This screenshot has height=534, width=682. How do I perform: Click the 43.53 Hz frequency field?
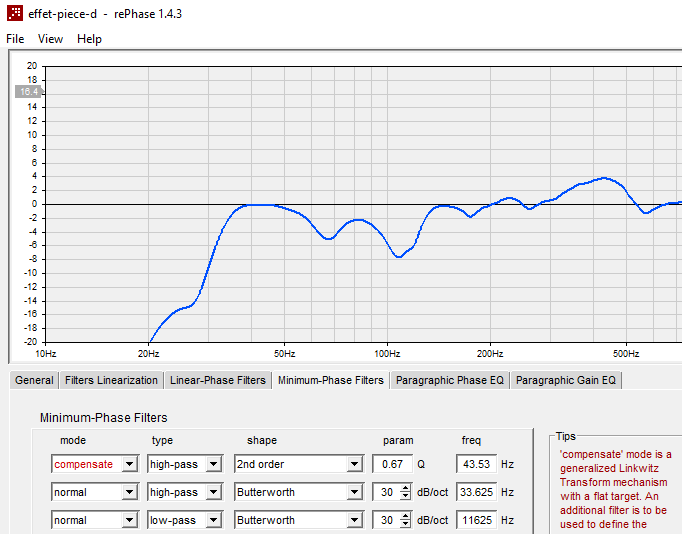tap(476, 464)
